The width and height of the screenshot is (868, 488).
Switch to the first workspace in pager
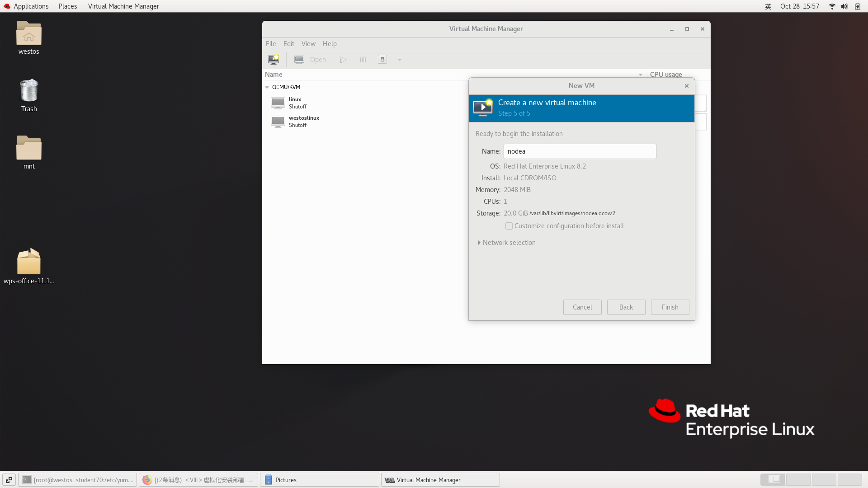[x=773, y=479]
